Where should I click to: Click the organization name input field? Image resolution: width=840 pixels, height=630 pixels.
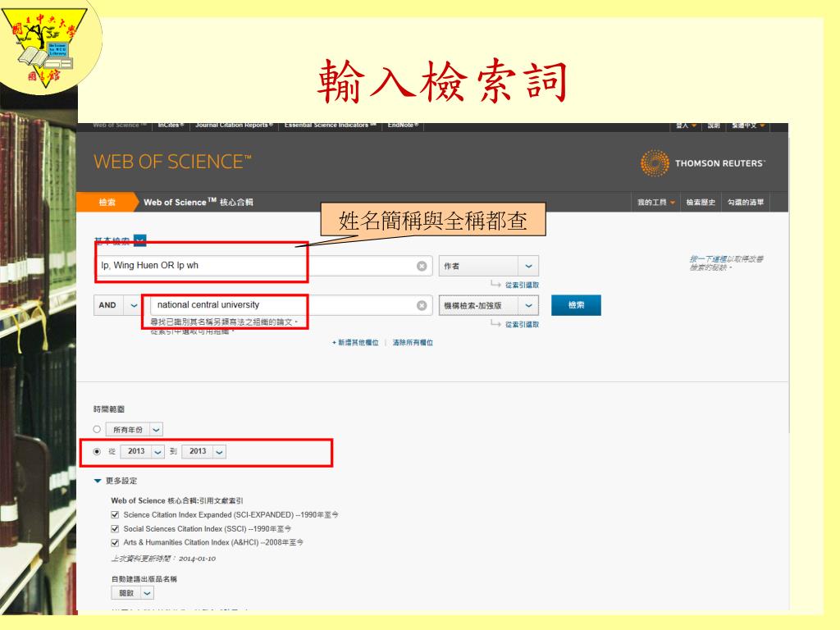pyautogui.click(x=290, y=305)
